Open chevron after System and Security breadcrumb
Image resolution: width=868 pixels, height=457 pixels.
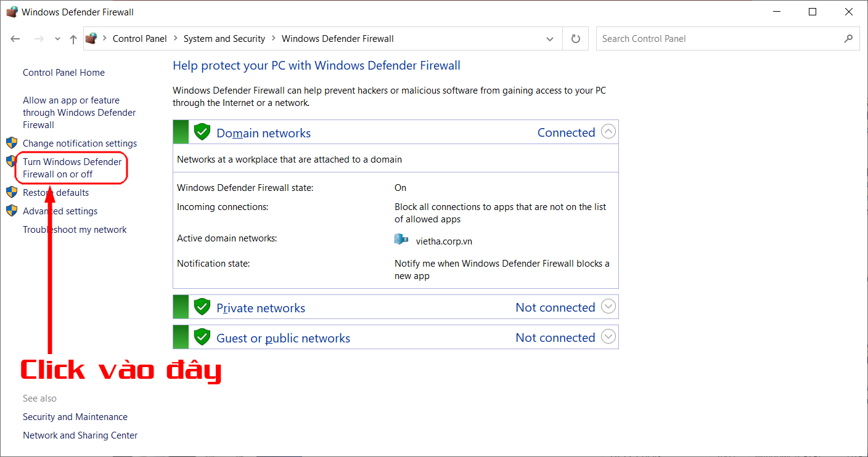click(274, 38)
